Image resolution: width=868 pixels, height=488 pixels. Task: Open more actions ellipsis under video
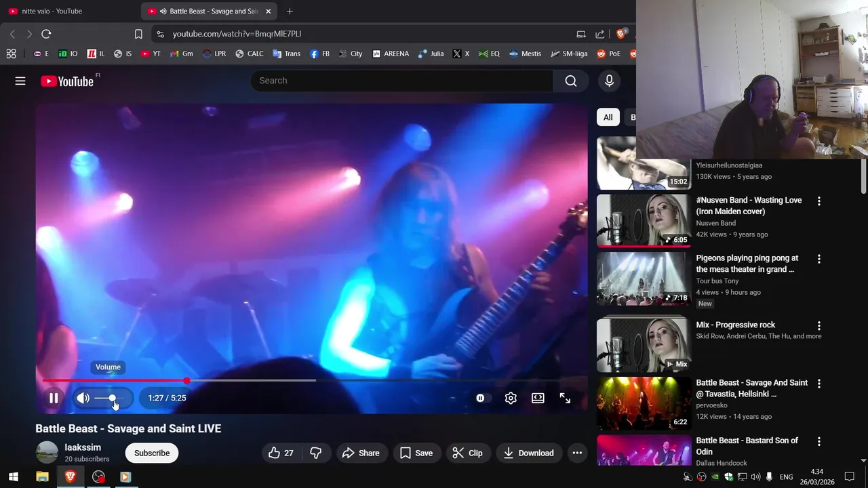(x=577, y=453)
